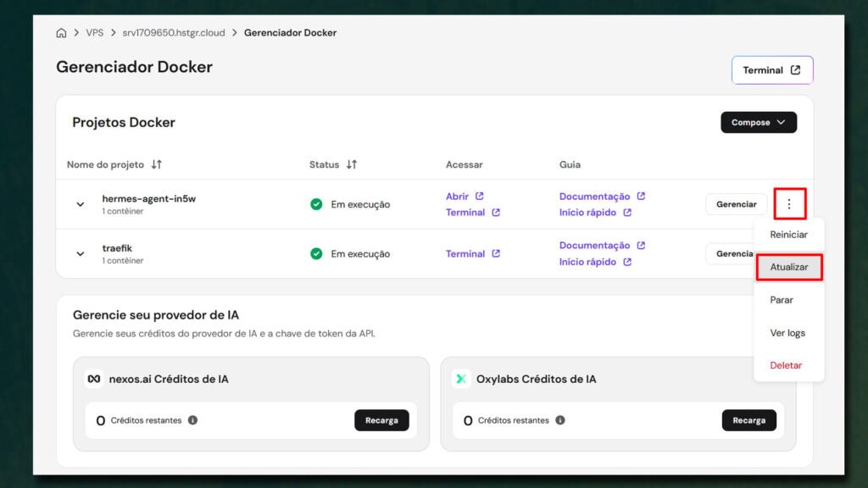Choose Atualizar from the context menu
The image size is (868, 488).
pyautogui.click(x=789, y=267)
